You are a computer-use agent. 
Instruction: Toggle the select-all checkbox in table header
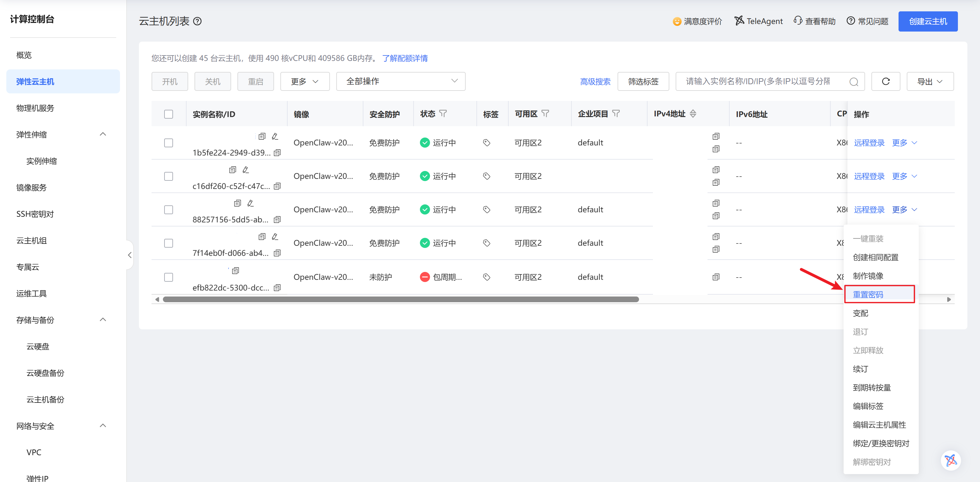point(169,114)
